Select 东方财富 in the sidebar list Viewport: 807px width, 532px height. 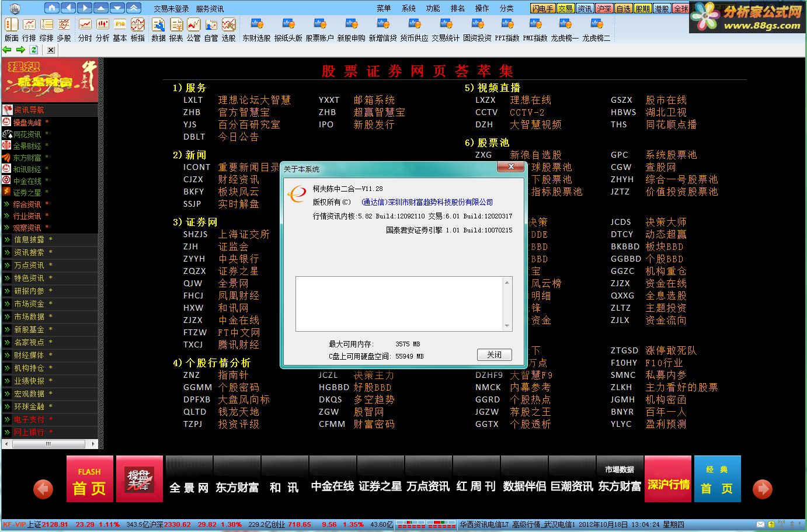(27, 158)
